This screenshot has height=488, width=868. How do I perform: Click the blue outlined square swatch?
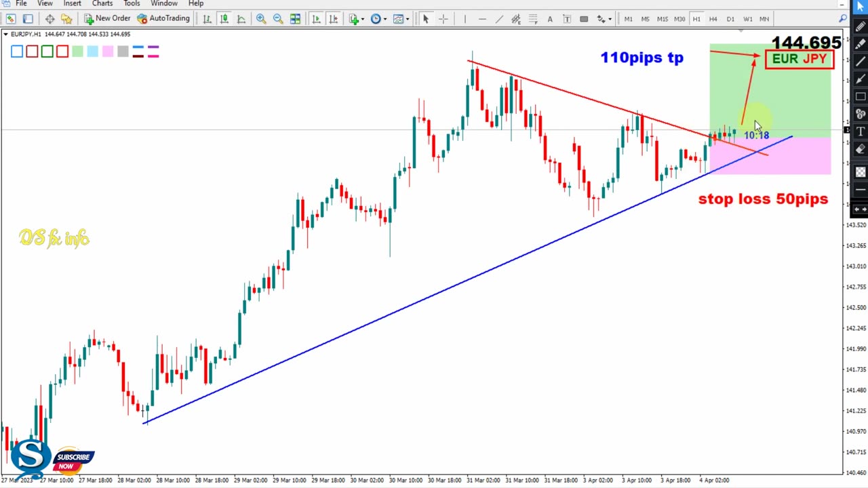tap(17, 52)
